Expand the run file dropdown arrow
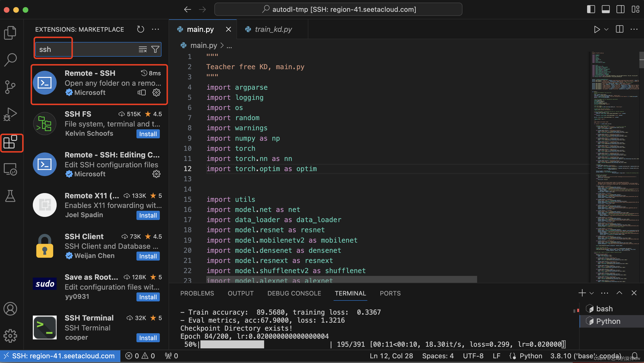644x363 pixels. [x=606, y=29]
